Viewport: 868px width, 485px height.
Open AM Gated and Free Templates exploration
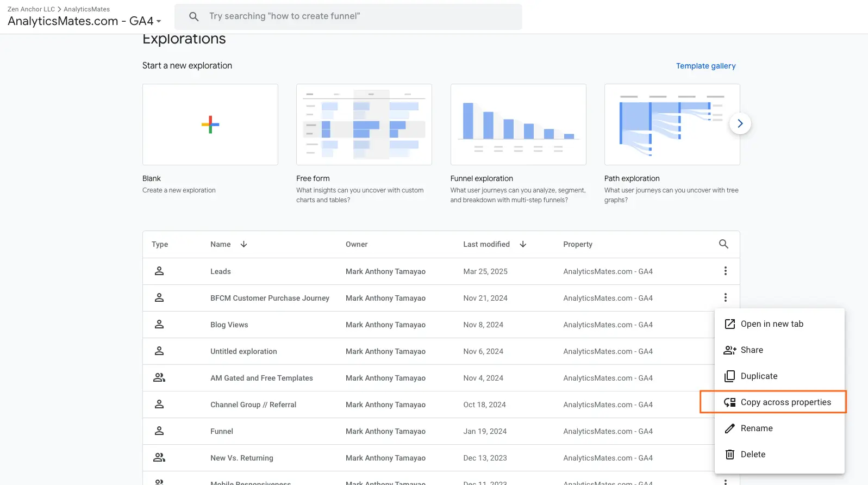pyautogui.click(x=261, y=378)
